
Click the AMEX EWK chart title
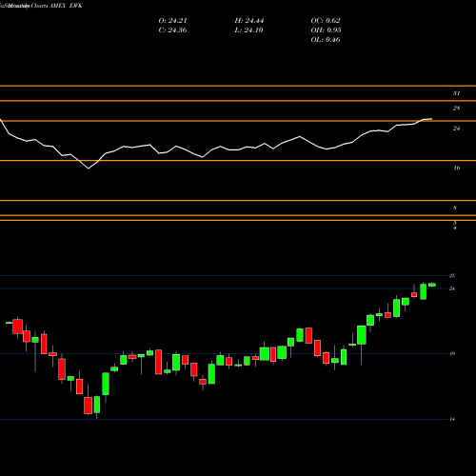pos(41,6)
